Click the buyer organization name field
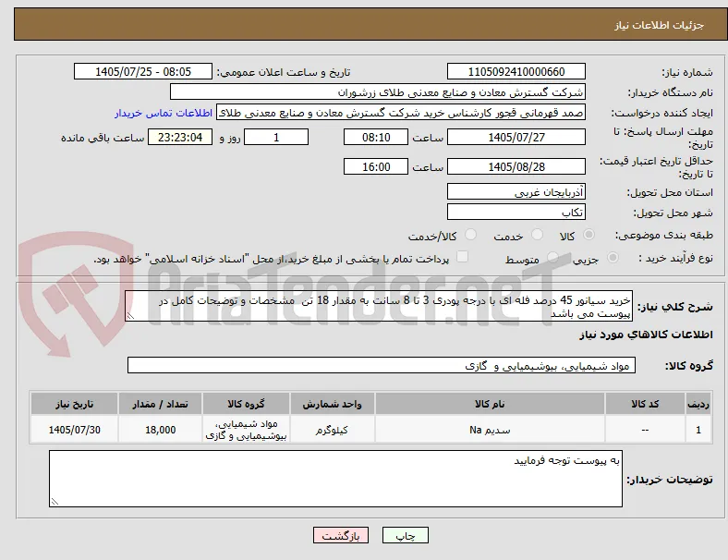This screenshot has height=560, width=728. (x=378, y=91)
